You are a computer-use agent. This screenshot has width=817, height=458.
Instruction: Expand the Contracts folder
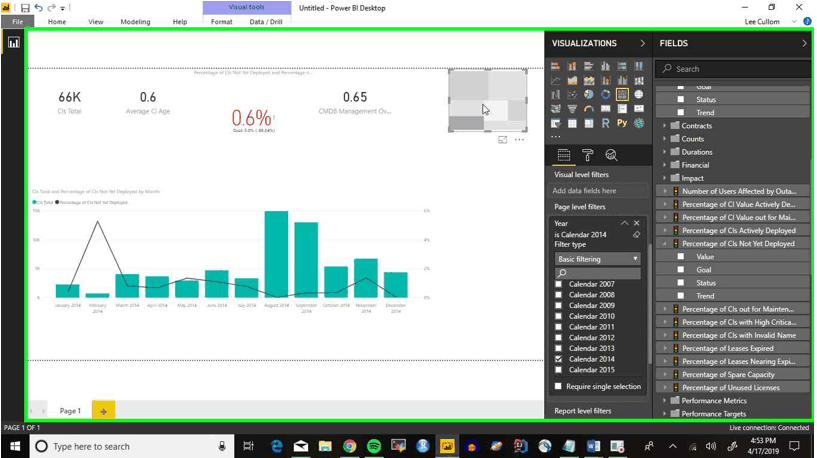point(664,126)
